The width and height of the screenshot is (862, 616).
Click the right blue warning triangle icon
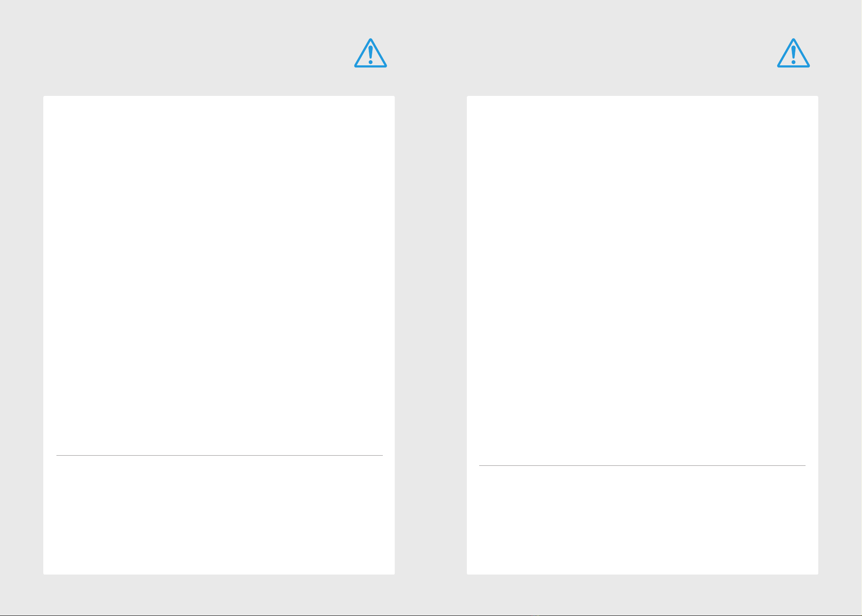(793, 53)
